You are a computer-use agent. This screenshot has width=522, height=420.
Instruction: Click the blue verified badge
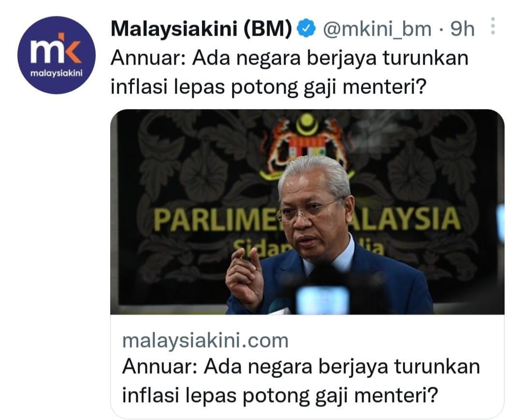(305, 29)
